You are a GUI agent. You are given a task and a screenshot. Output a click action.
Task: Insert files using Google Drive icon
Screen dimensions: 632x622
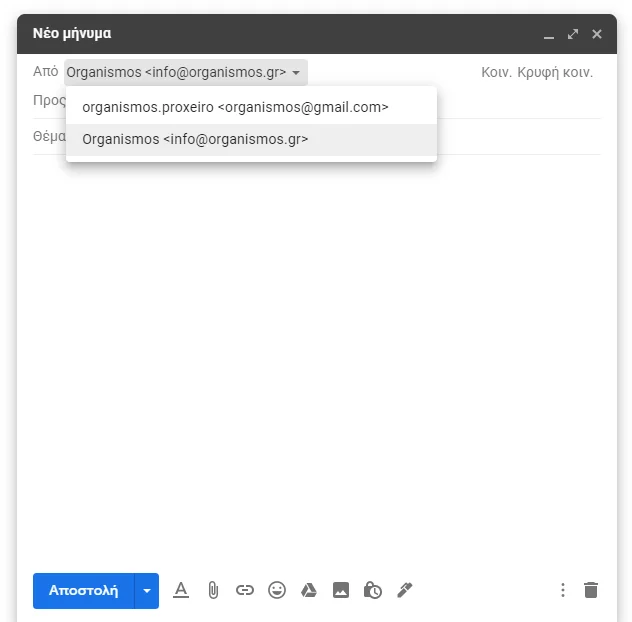[x=309, y=591]
